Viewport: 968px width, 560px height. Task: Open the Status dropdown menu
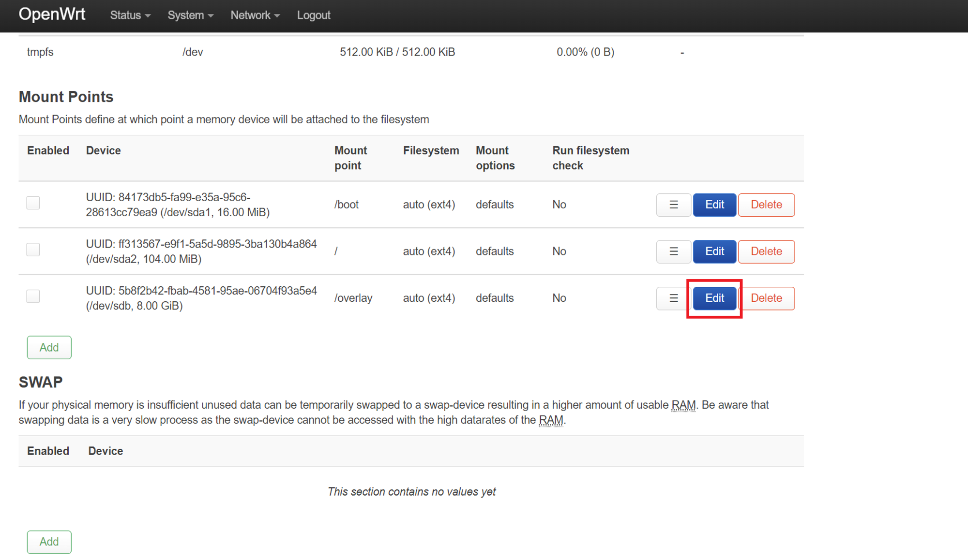pyautogui.click(x=130, y=15)
